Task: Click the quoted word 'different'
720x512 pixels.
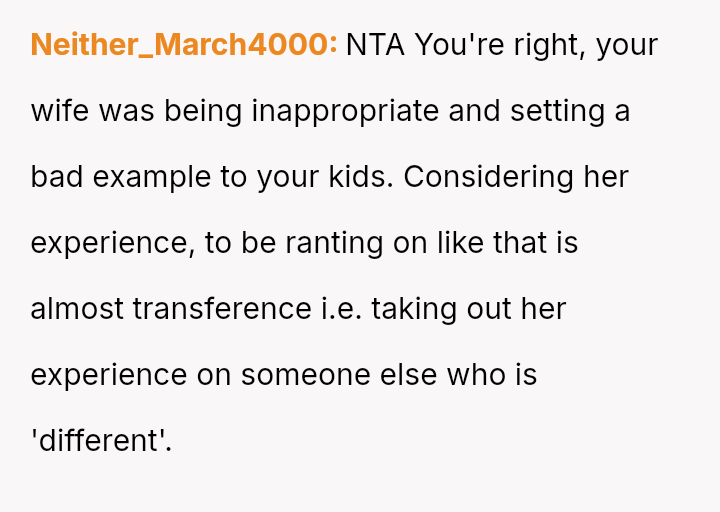Action: coord(101,441)
